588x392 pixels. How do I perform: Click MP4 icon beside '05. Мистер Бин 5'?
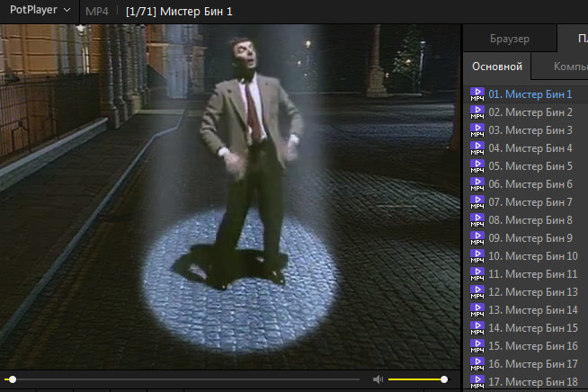pyautogui.click(x=477, y=166)
